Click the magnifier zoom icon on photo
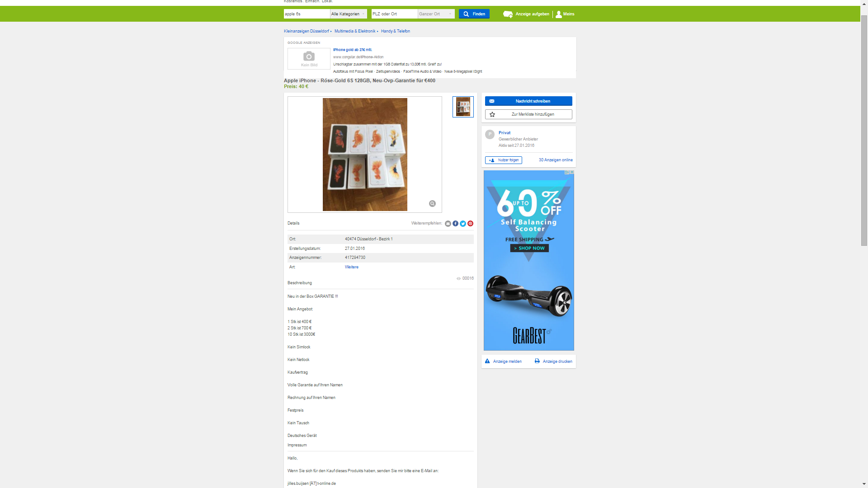Screen dimensions: 868x488 click(x=432, y=204)
